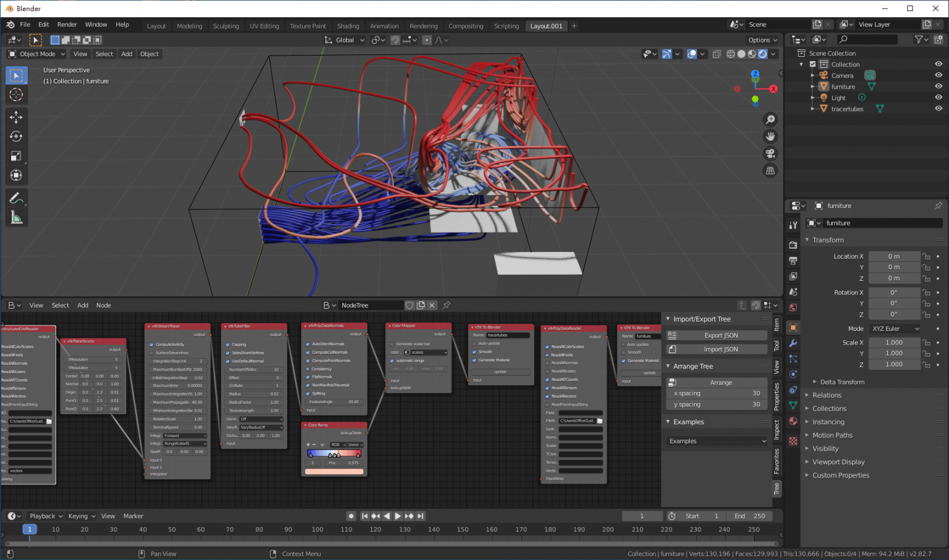The width and height of the screenshot is (949, 560).
Task: Open the Render Properties camera tab
Action: pos(793,245)
